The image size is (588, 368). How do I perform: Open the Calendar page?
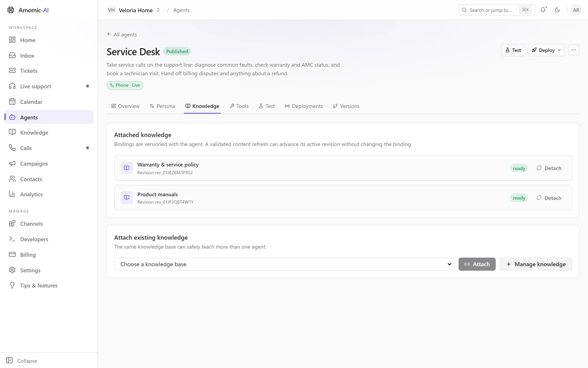tap(49, 102)
